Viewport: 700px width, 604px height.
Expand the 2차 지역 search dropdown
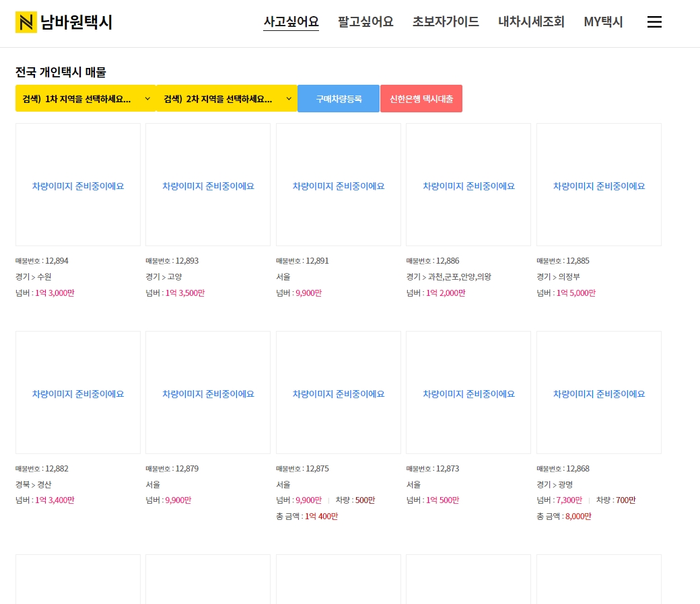pyautogui.click(x=227, y=99)
